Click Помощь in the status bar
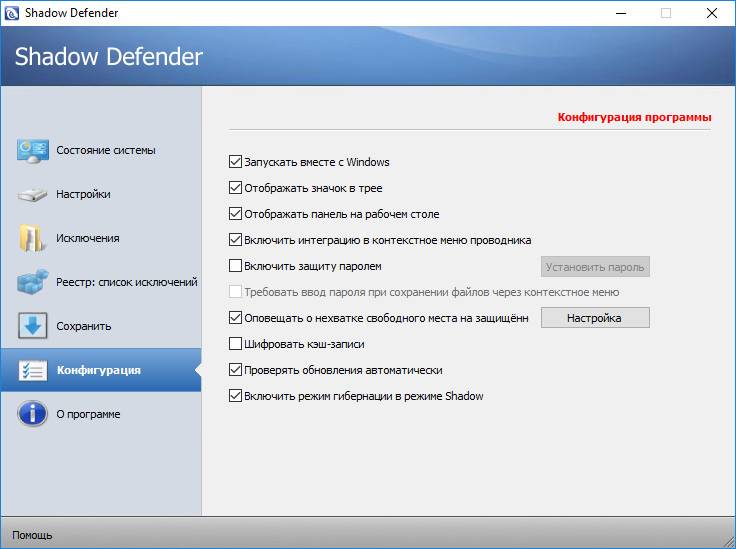 [x=32, y=535]
